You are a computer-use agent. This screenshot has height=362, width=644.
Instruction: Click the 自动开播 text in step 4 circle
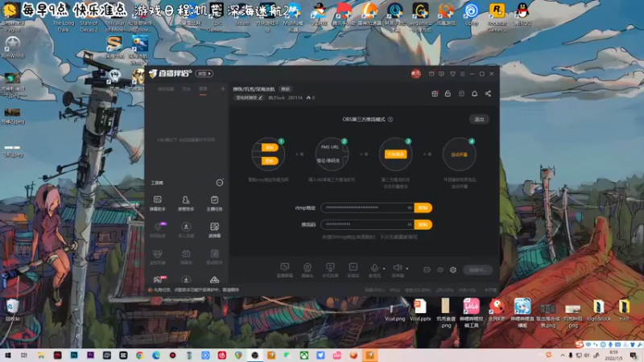[459, 154]
